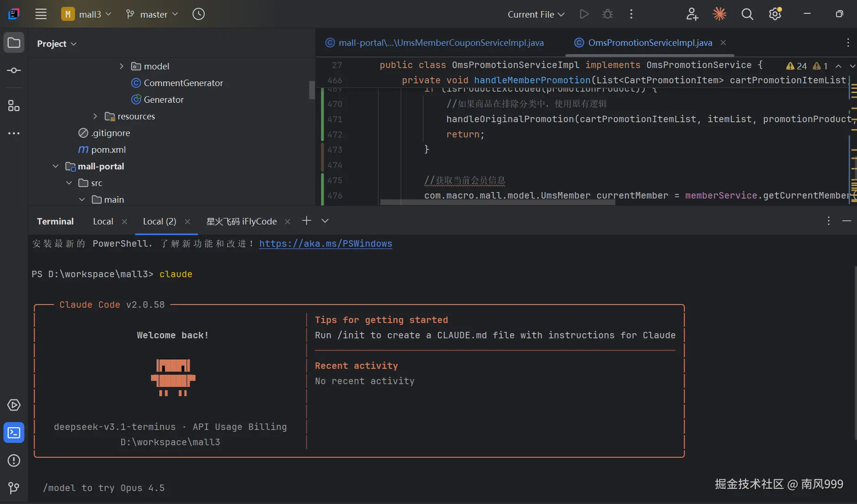Toggle the Terminal tool window button
The width and height of the screenshot is (857, 504).
tap(14, 433)
